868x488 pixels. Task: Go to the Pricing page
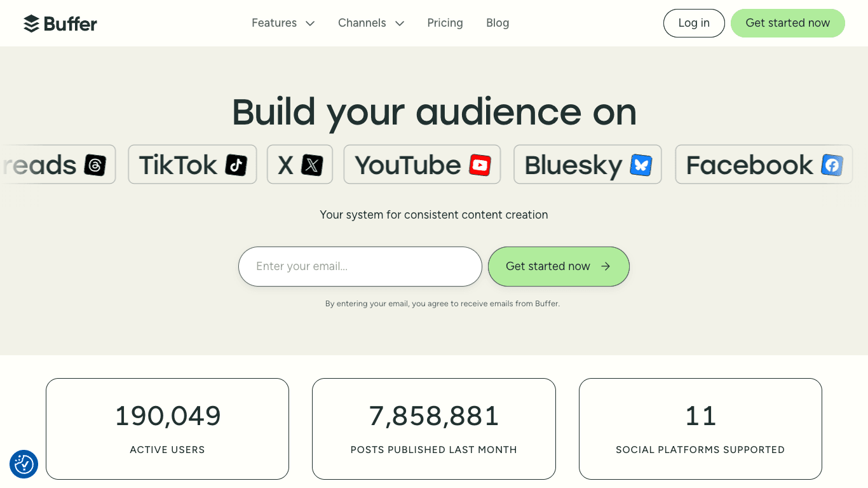pyautogui.click(x=445, y=23)
